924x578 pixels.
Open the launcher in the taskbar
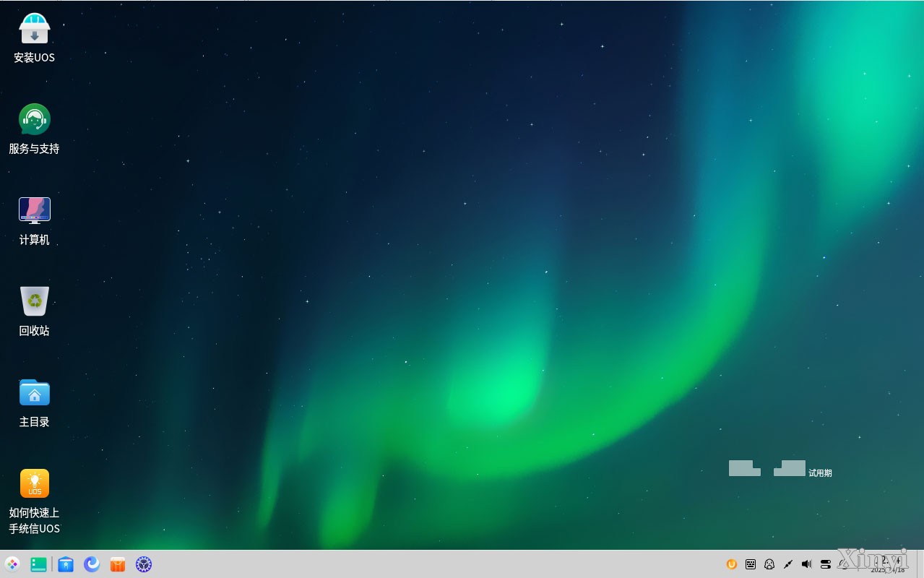12,564
